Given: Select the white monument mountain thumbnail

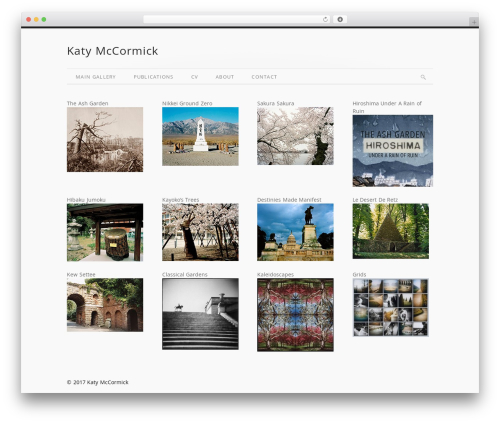Looking at the screenshot, I should 200,136.
